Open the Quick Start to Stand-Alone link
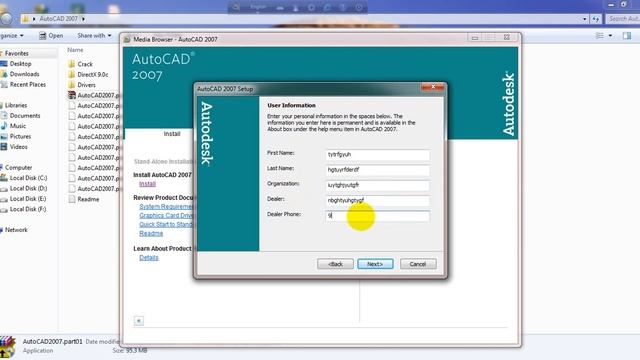 pos(166,224)
